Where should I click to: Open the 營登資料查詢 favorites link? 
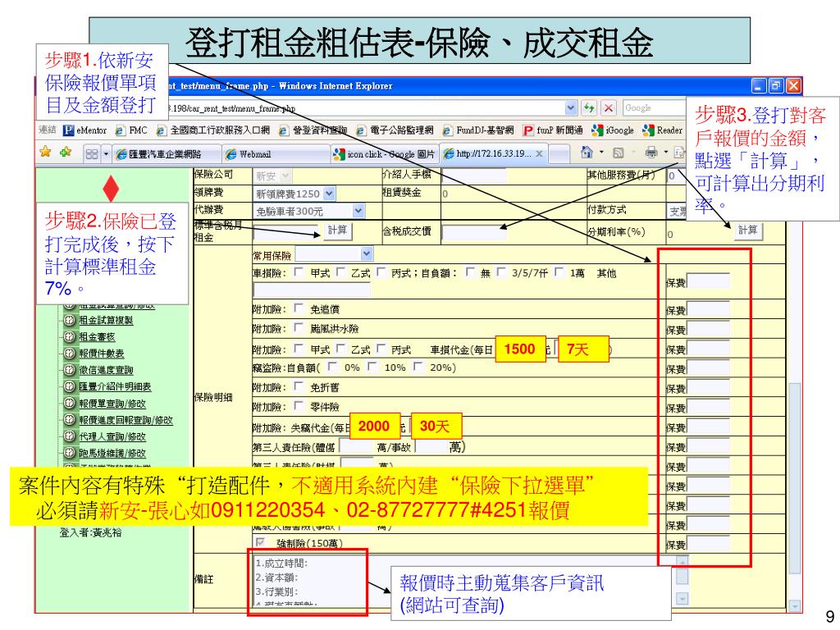pos(313,130)
